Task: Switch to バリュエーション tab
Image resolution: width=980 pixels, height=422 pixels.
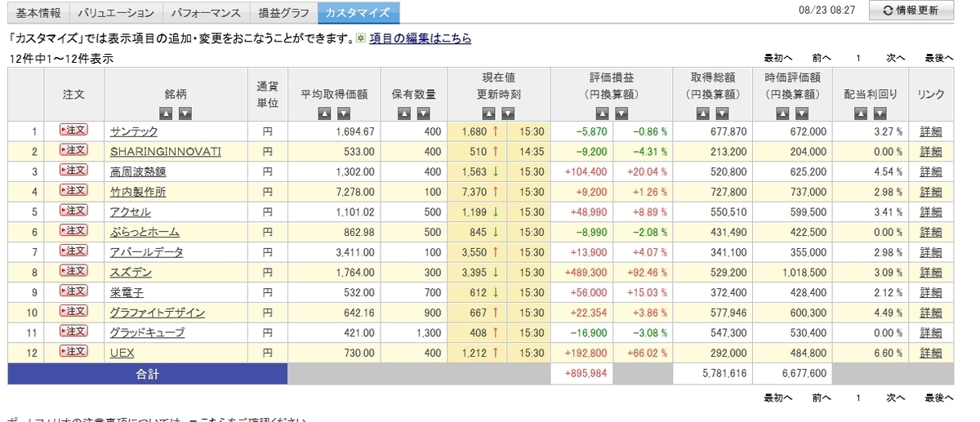Action: coord(115,13)
